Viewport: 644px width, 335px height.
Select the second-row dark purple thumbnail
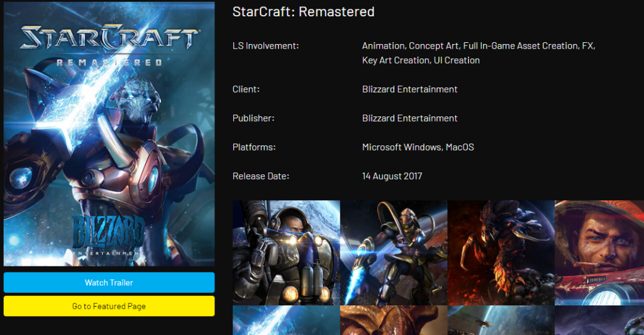(x=599, y=321)
